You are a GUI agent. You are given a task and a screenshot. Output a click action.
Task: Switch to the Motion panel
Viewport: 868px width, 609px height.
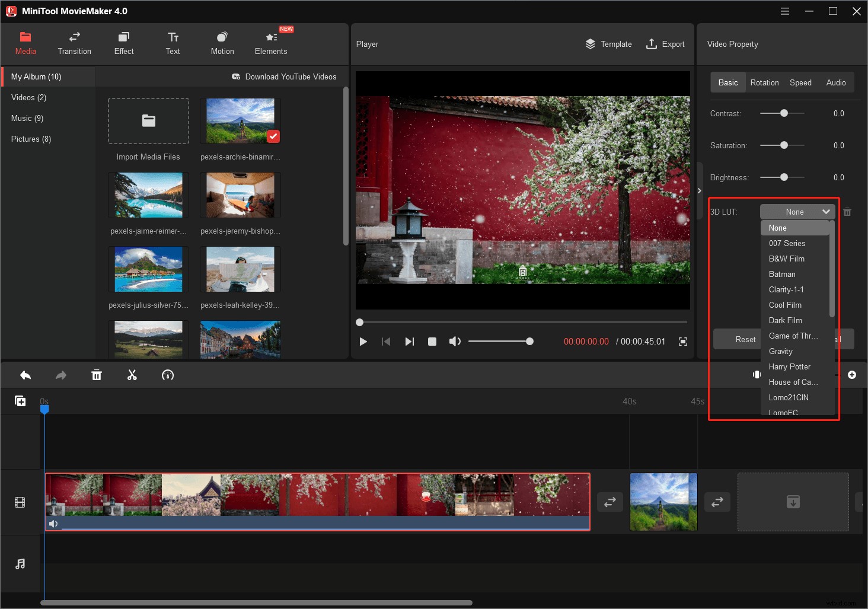click(x=222, y=43)
